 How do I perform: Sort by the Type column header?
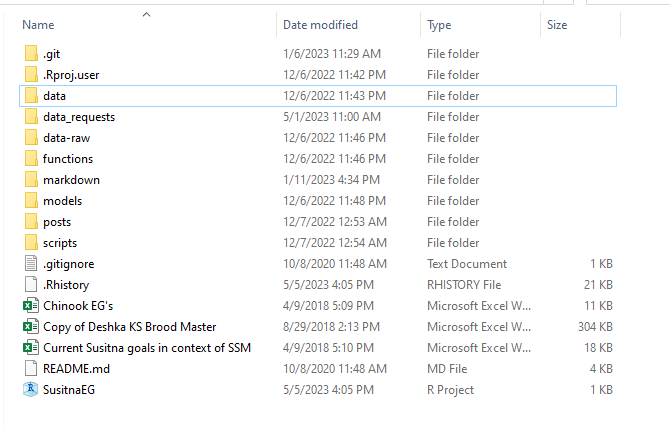(439, 25)
